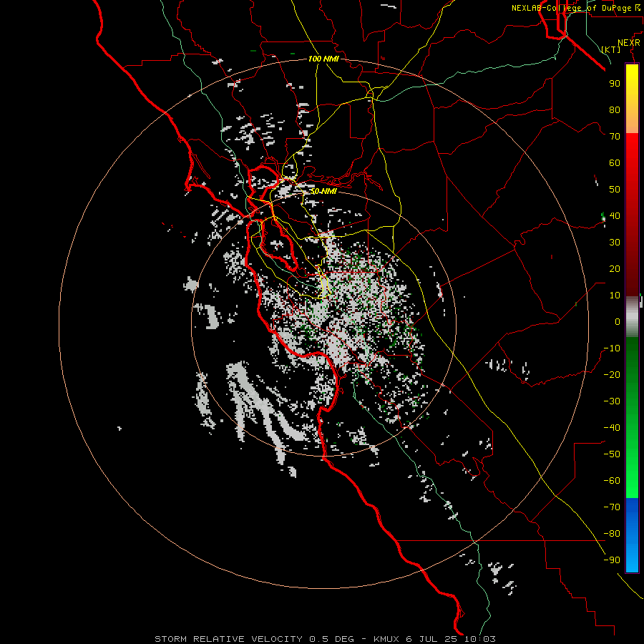Click the -20 knot scale label
Screen dimensions: 644x644
[x=612, y=374]
